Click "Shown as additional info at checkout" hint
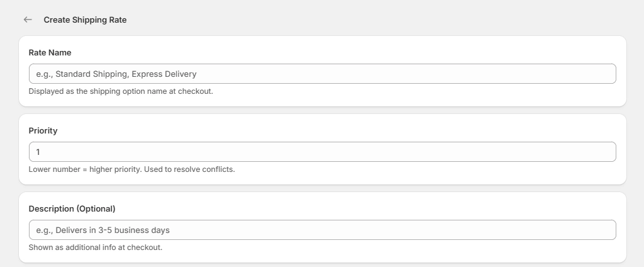Image resolution: width=644 pixels, height=267 pixels. pyautogui.click(x=96, y=247)
